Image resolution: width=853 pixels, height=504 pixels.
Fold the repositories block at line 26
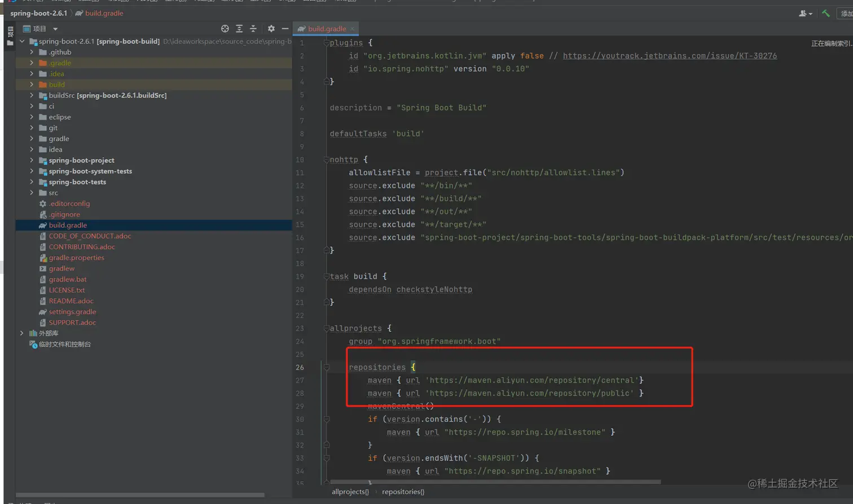click(x=326, y=367)
